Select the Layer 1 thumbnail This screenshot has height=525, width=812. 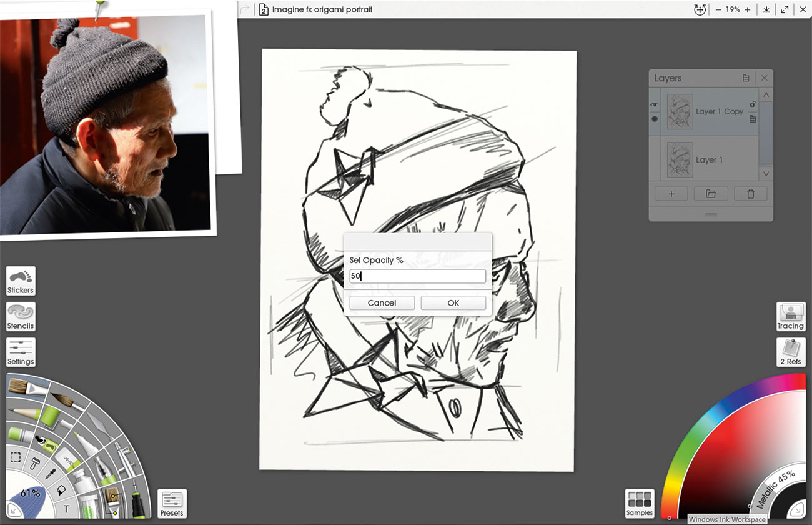(x=680, y=160)
